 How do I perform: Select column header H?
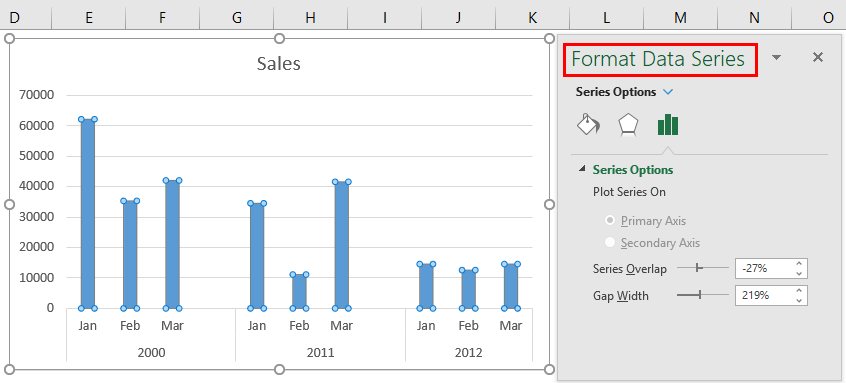point(310,18)
